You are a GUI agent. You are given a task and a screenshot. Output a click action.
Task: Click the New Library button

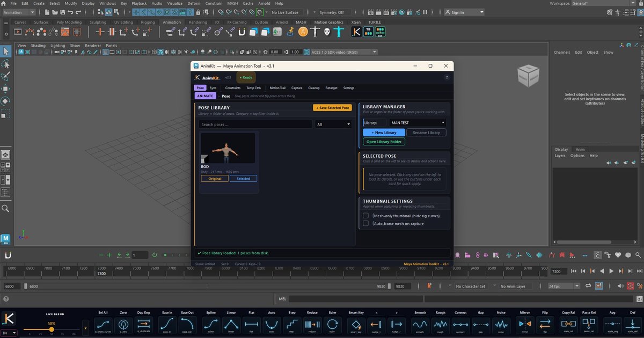tap(384, 133)
